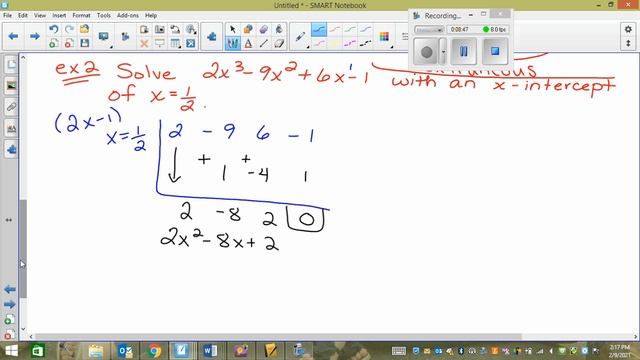This screenshot has width=640, height=360.
Task: Open File Explorer from the taskbar
Action: tap(96, 351)
